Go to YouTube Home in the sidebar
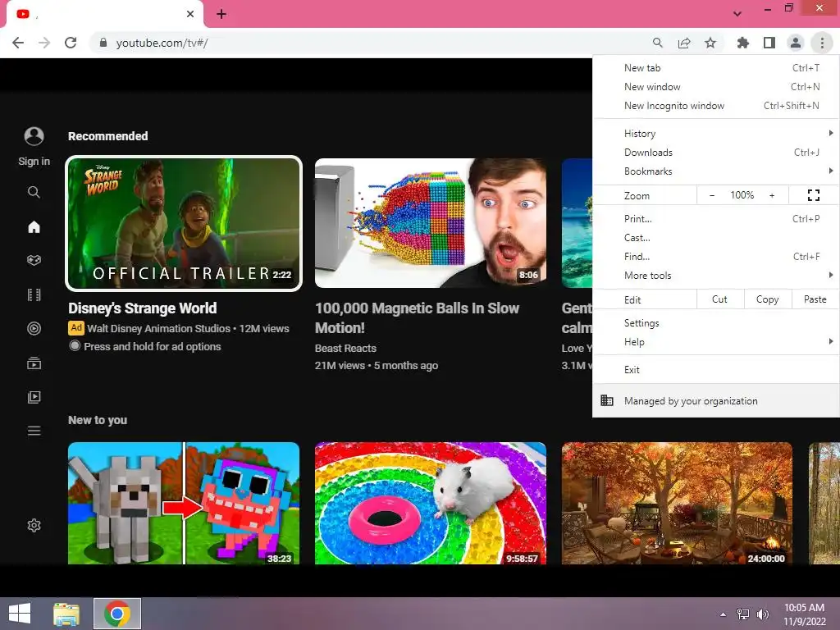Viewport: 840px width, 630px height. point(34,226)
